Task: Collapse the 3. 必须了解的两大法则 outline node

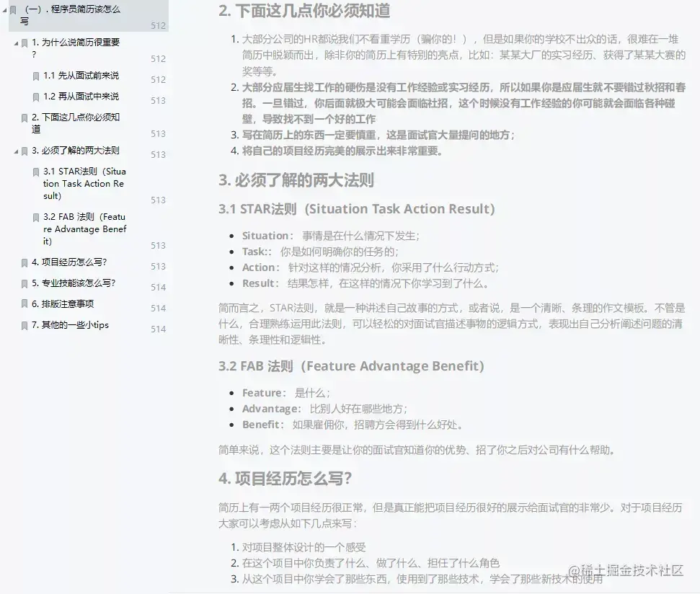Action: coord(16,151)
